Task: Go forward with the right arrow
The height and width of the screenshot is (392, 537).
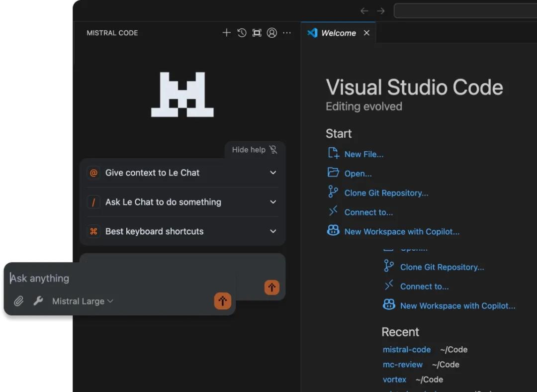Action: [x=381, y=11]
